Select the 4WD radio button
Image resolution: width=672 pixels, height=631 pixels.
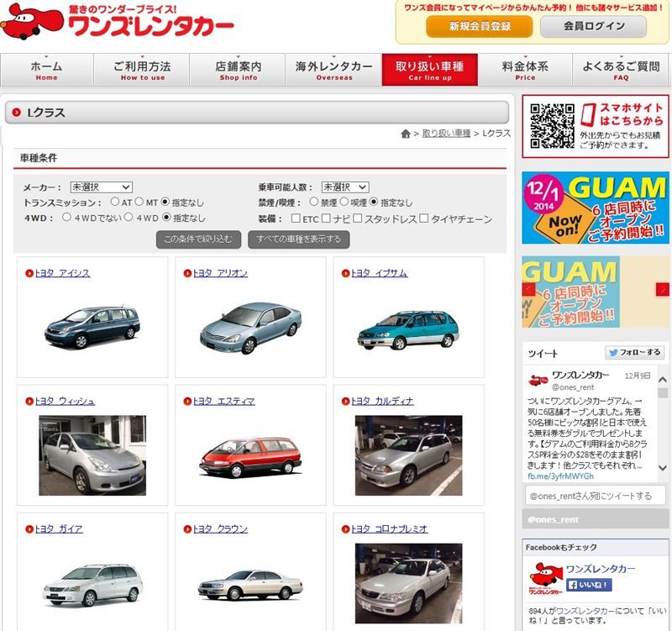[x=129, y=217]
